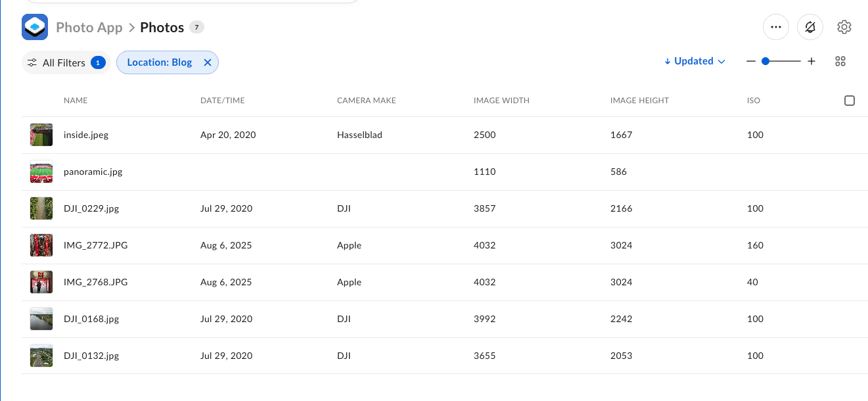Sort by Date/Time column header
The image size is (868, 401).
[223, 101]
